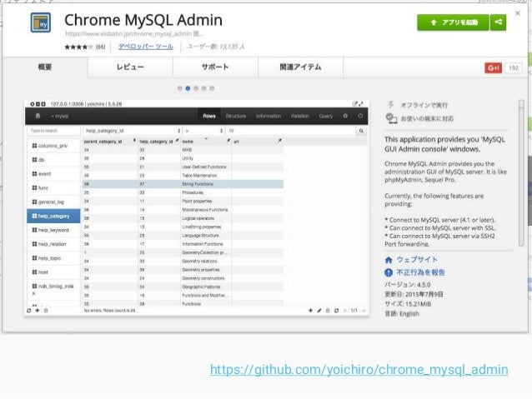532x399 pixels.
Task: Click the Table Maintenance row
Action: (183, 176)
